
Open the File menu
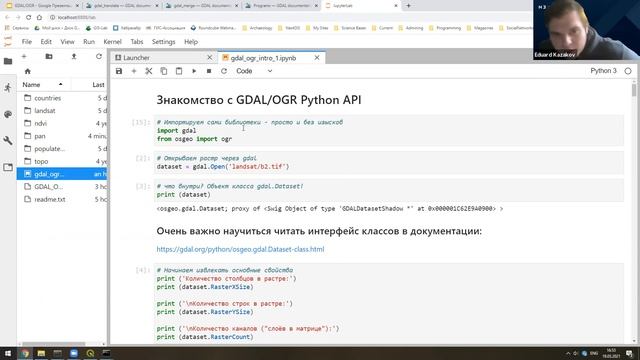tap(27, 42)
